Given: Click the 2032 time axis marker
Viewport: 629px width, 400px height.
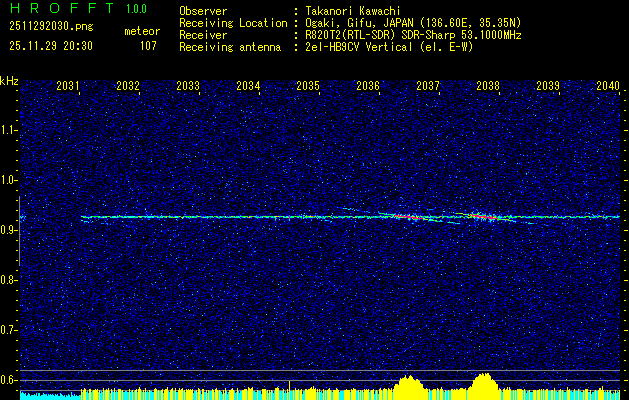Looking at the screenshot, I should (128, 86).
